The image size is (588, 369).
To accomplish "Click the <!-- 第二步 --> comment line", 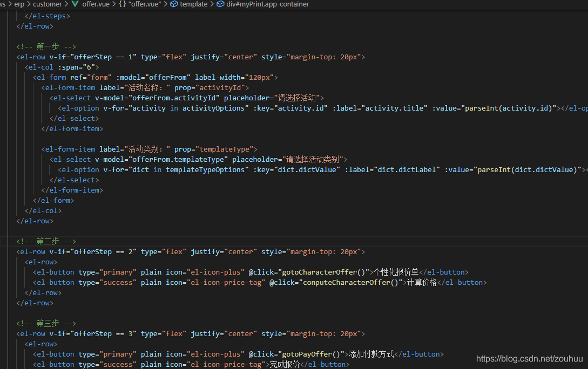I will click(x=46, y=242).
